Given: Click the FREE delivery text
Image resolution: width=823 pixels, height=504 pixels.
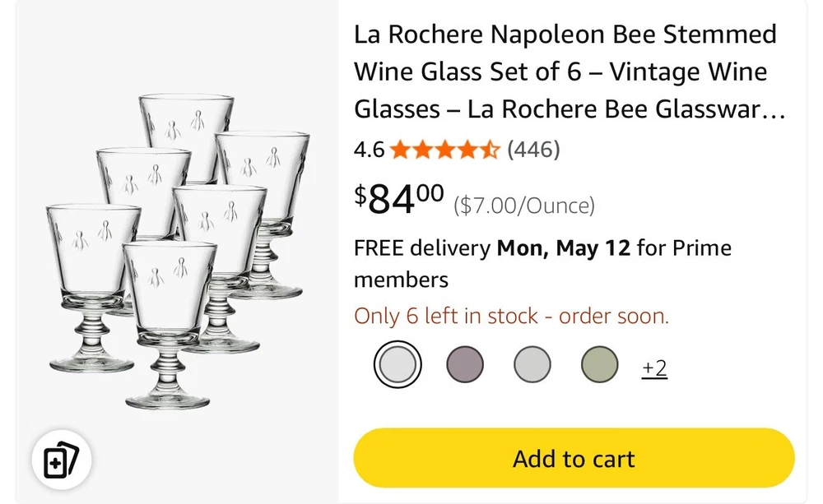Looking at the screenshot, I should coord(421,248).
